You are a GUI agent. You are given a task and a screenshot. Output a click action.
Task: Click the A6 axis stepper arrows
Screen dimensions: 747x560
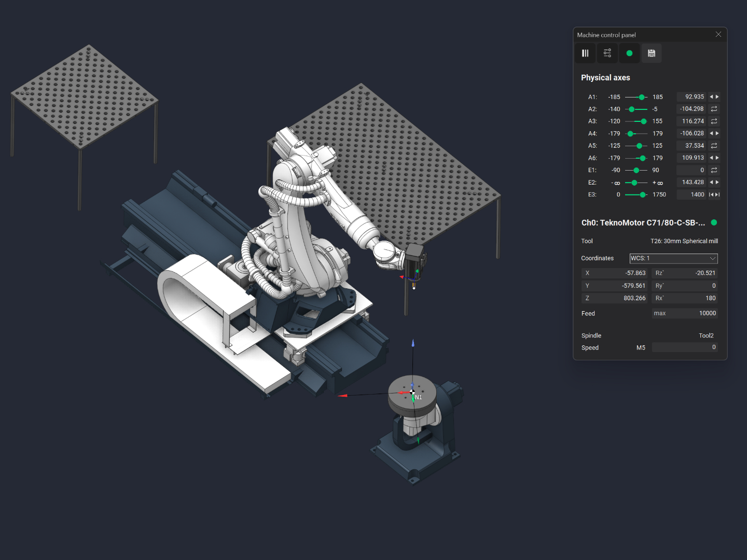pos(714,158)
